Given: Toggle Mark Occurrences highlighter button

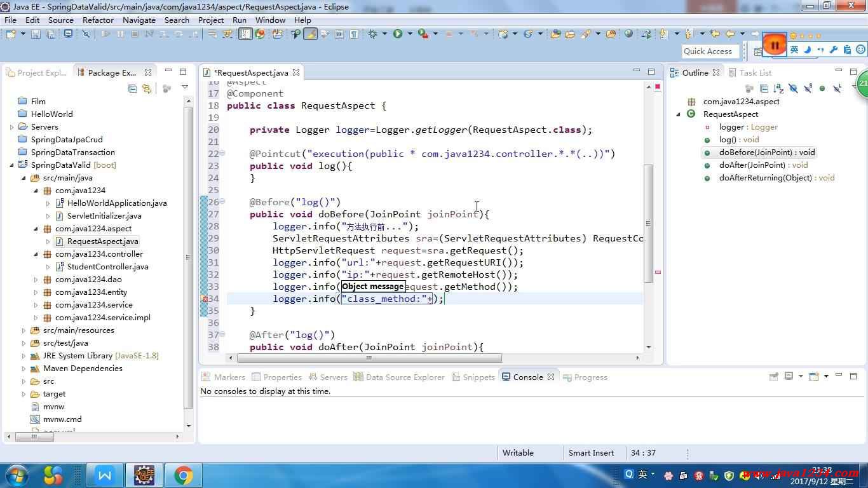Looking at the screenshot, I should (x=310, y=34).
